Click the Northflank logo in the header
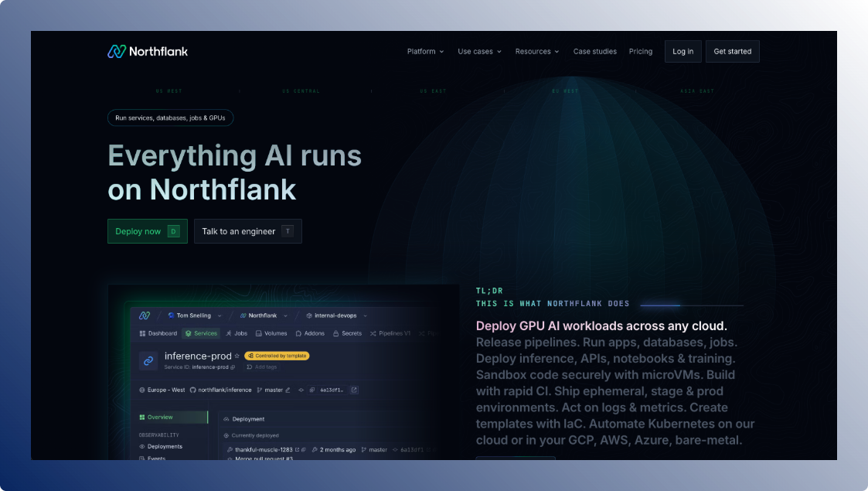The width and height of the screenshot is (868, 491). point(148,52)
